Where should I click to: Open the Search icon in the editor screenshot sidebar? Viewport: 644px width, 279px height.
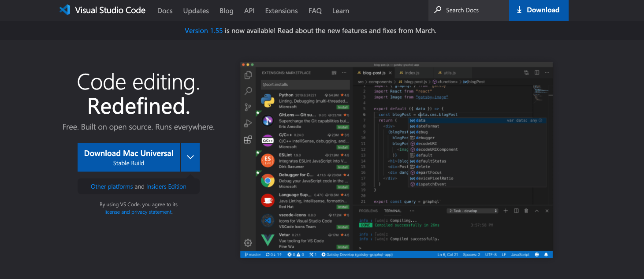pyautogui.click(x=248, y=91)
